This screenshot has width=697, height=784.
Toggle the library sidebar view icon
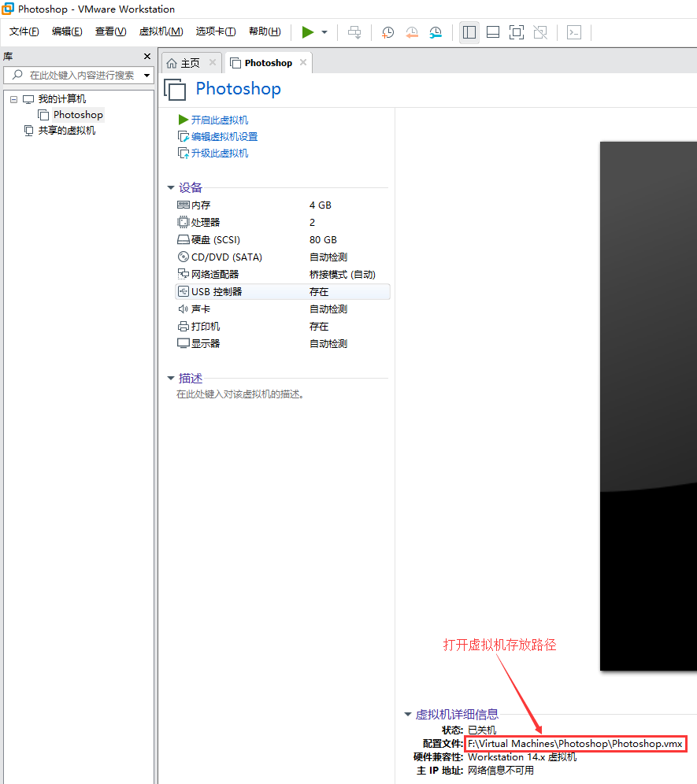(x=469, y=32)
